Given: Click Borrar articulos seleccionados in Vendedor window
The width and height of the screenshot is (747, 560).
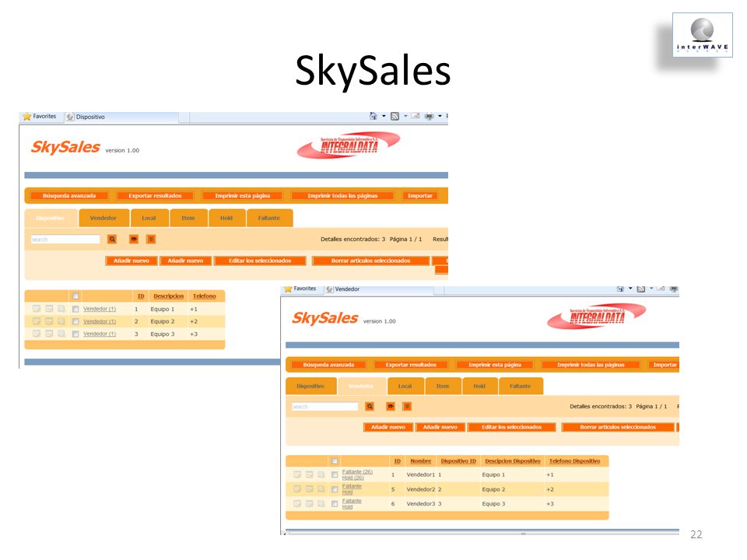Looking at the screenshot, I should (x=618, y=427).
